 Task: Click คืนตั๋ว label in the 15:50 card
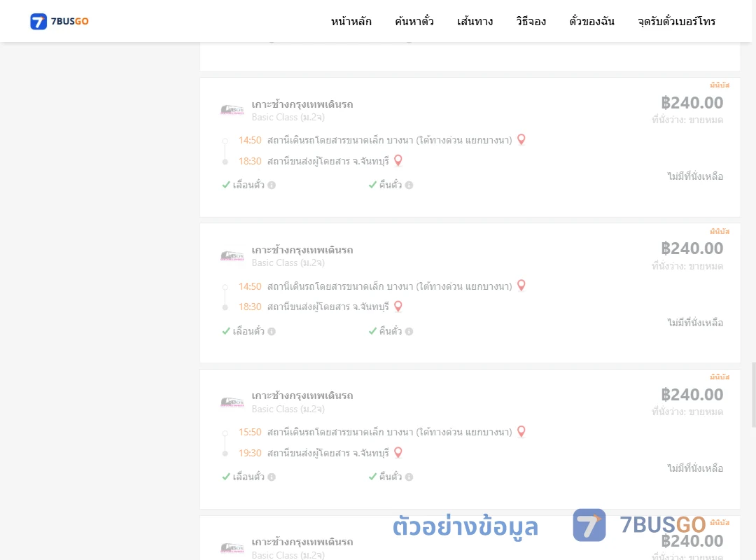390,477
